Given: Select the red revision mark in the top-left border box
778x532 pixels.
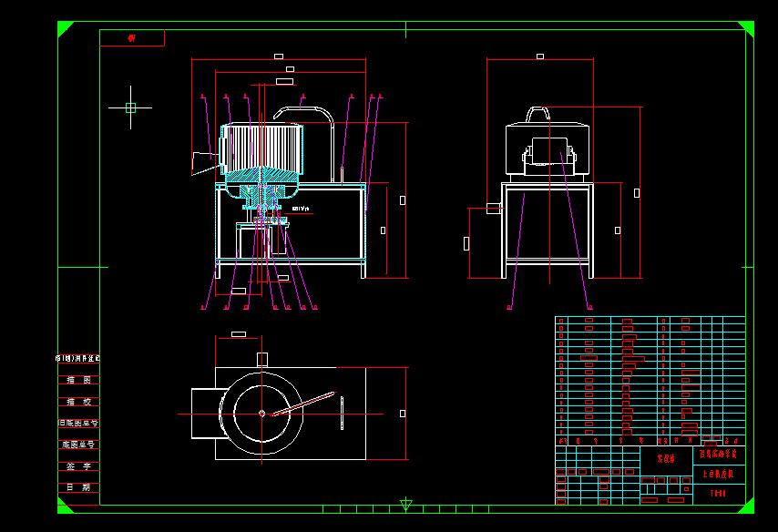Looking at the screenshot, I should [x=130, y=37].
